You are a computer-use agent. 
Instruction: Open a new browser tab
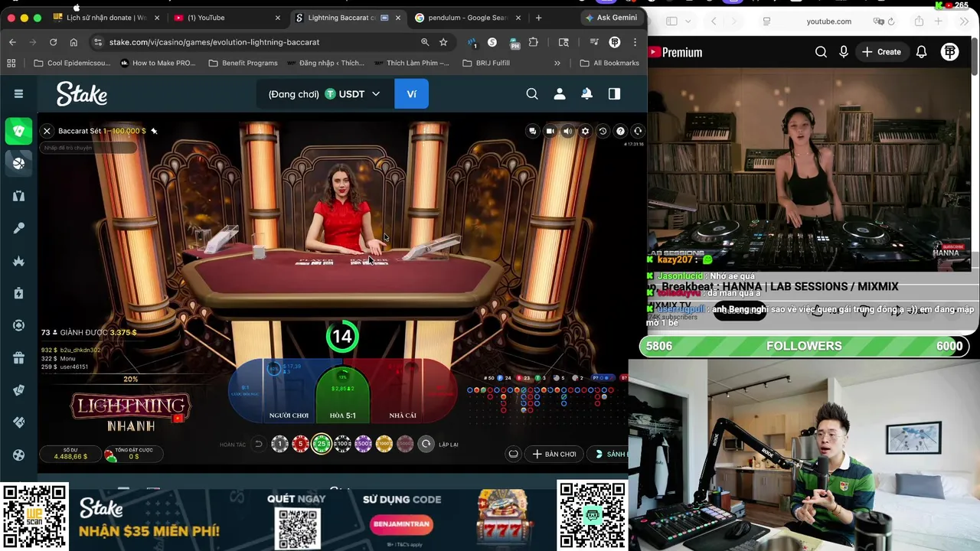[538, 18]
